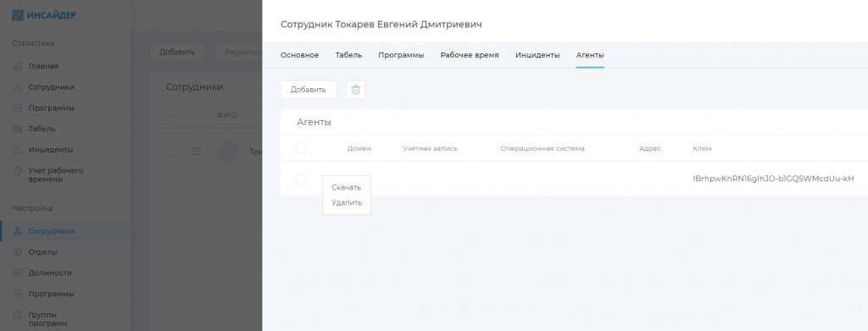
Task: Open Главная in the sidebar
Action: coord(43,66)
